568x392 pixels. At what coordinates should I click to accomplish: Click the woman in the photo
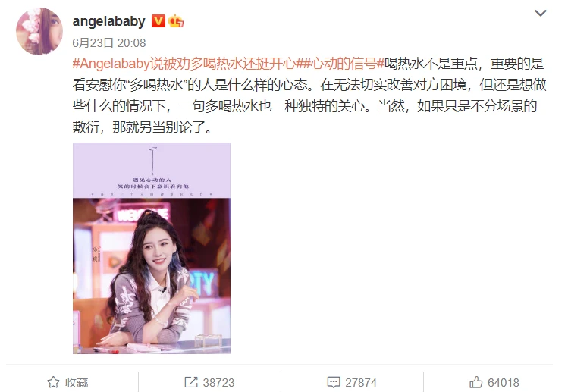coord(152,275)
